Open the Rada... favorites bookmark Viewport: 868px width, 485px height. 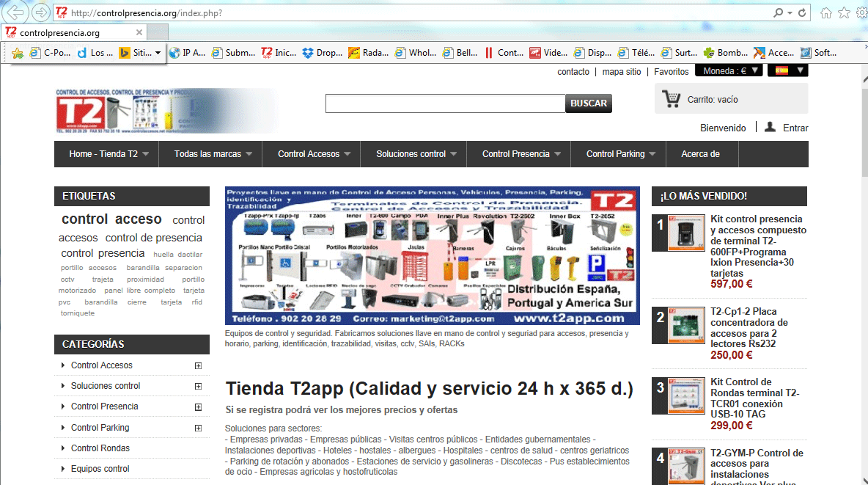[x=368, y=53]
